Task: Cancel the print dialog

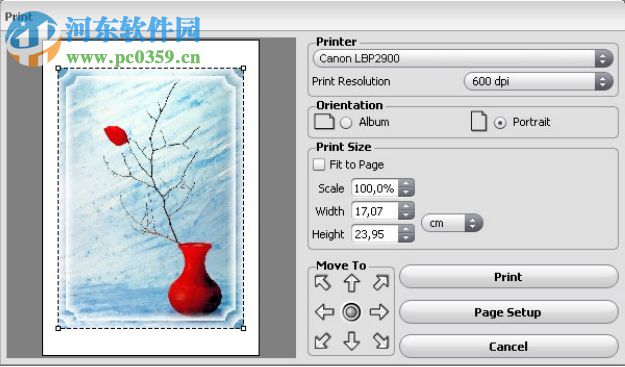Action: tap(509, 346)
